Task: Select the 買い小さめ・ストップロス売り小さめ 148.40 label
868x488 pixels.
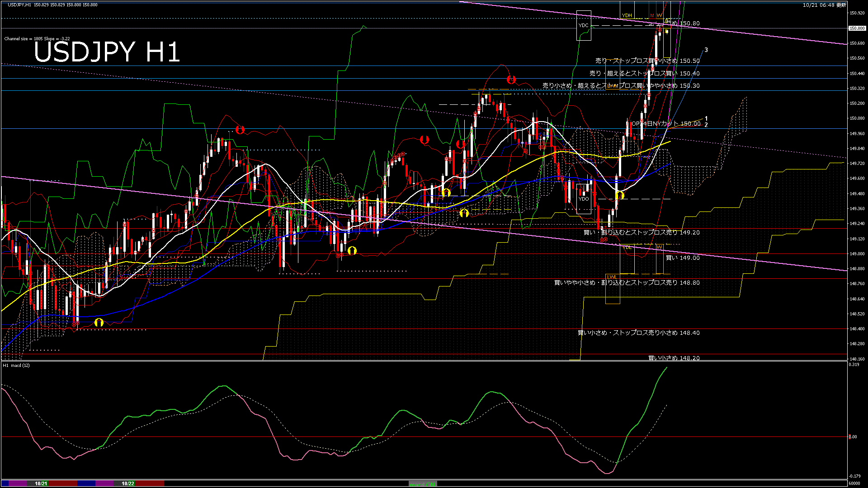Action: tap(639, 333)
